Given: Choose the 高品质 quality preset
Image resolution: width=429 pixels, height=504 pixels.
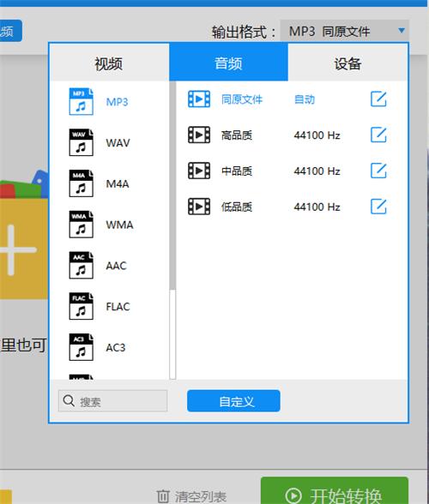Looking at the screenshot, I should (237, 135).
